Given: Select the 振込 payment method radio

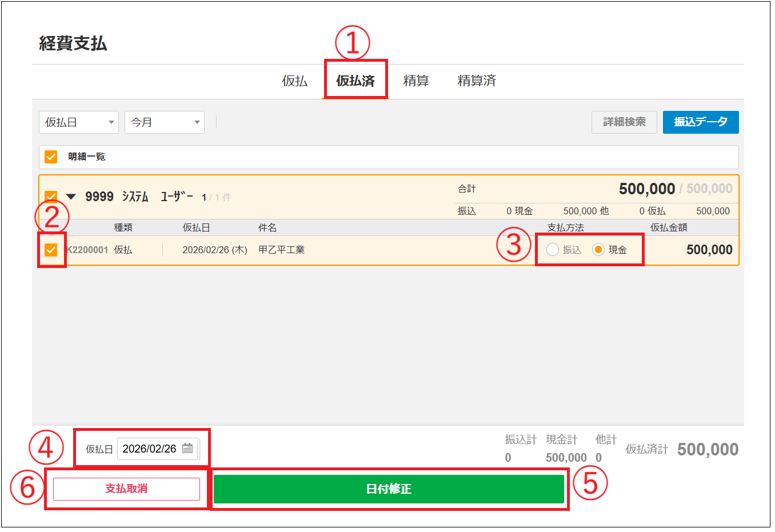Looking at the screenshot, I should pos(553,250).
